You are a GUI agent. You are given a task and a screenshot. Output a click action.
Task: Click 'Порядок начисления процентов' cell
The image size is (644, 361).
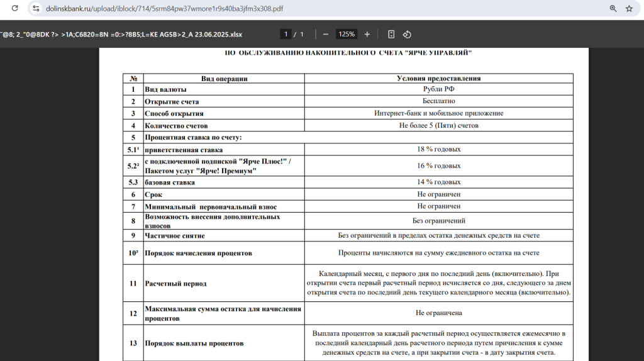(x=225, y=253)
